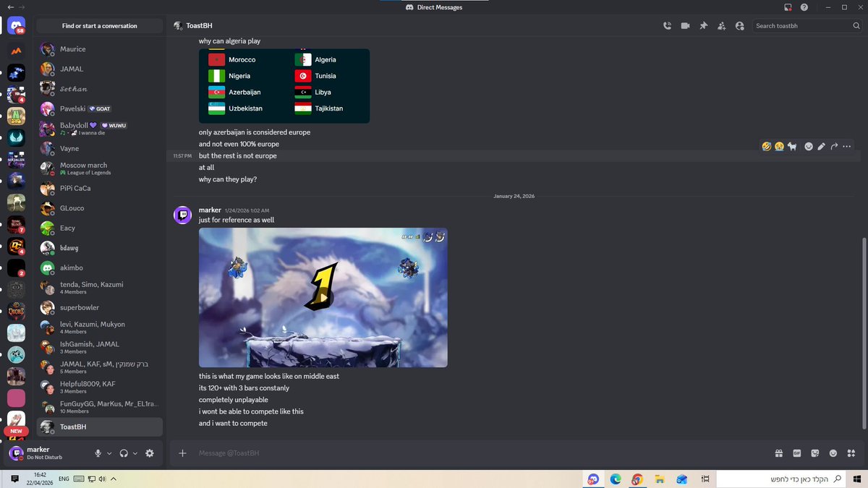Open the GLouco conversation
The image size is (868, 488).
[99, 208]
